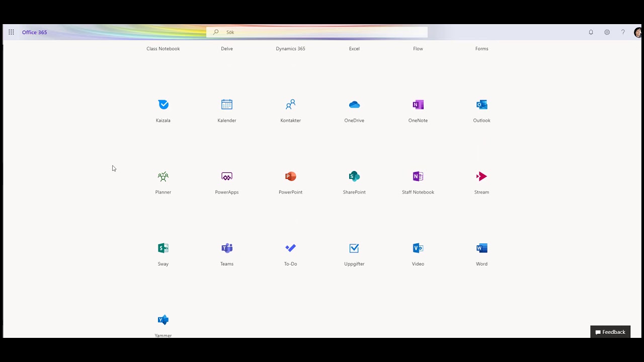Click the magnifier icon in search box

[x=216, y=32]
